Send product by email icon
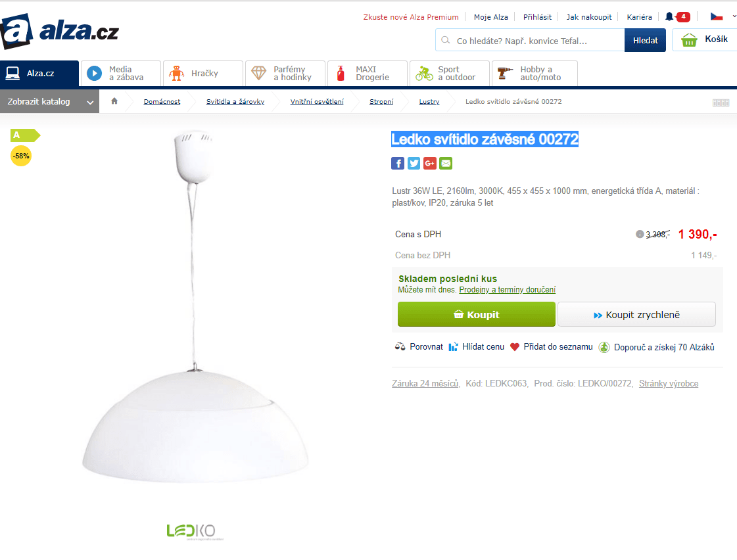The image size is (737, 560). pos(446,163)
